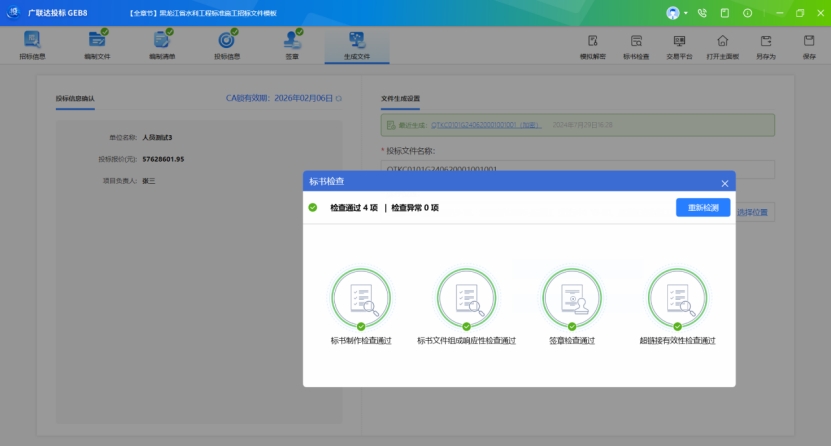
Task: Click the 另存为 toolbar icon
Action: point(766,42)
